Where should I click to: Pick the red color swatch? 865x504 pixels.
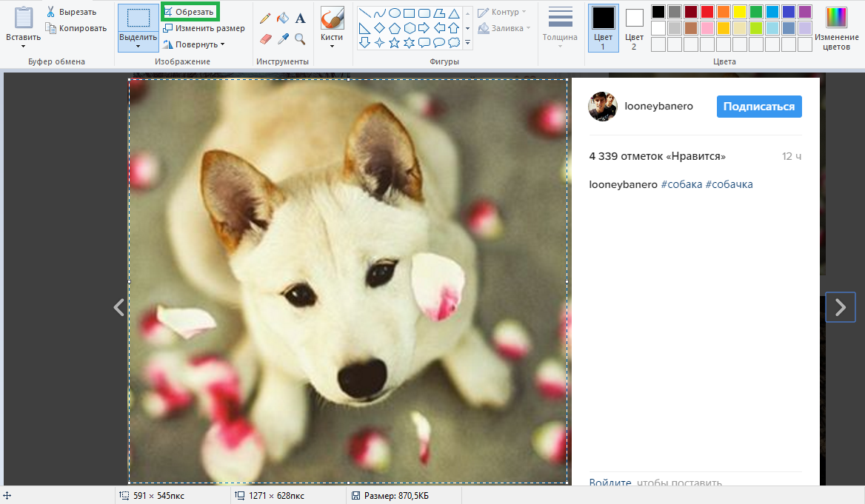tap(707, 12)
